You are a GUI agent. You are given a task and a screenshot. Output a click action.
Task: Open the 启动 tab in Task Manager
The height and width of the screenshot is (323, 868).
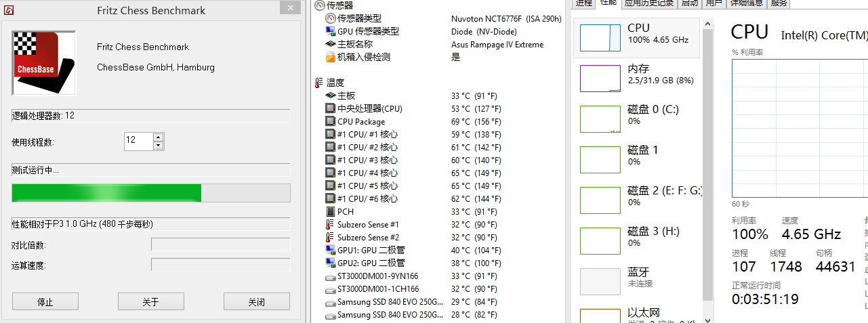click(689, 3)
